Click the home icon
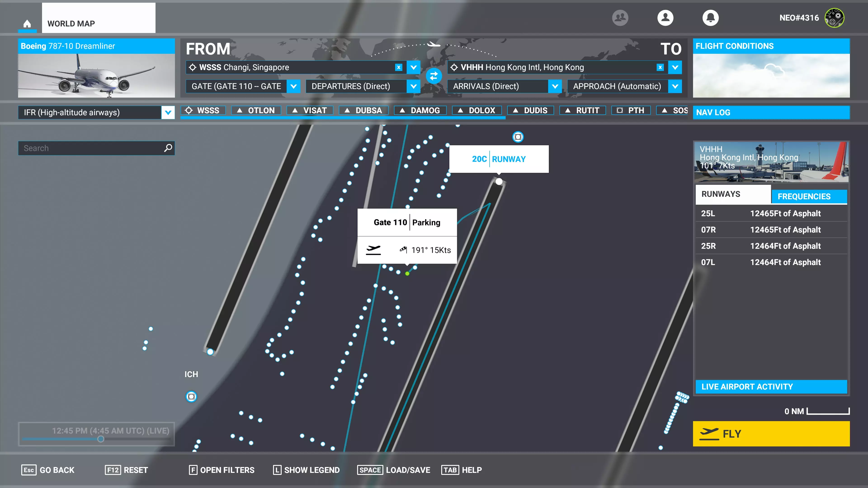 pyautogui.click(x=27, y=24)
